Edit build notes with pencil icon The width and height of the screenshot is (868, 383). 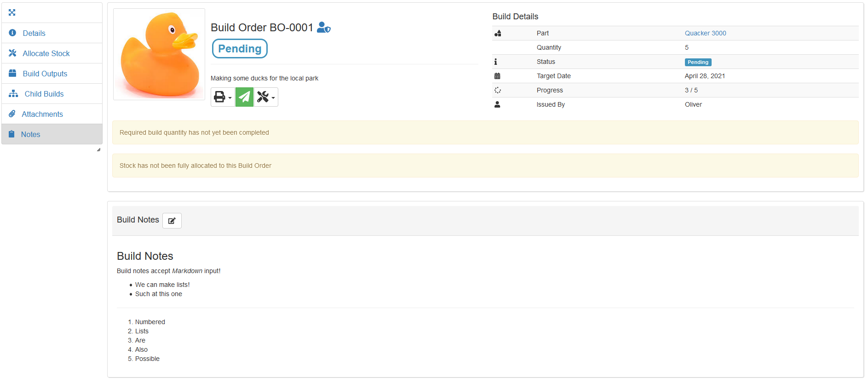[x=172, y=221]
